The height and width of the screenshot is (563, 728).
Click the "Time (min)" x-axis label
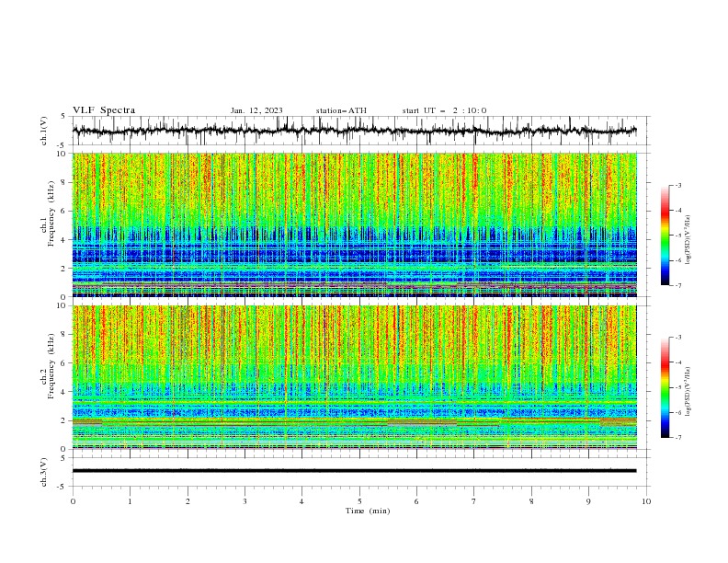(x=368, y=511)
